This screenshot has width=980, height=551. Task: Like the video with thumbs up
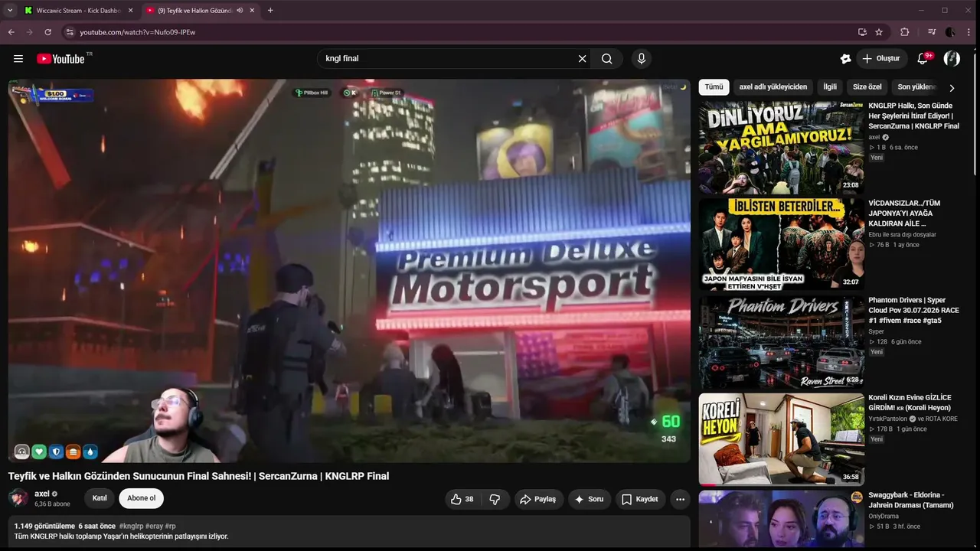[x=462, y=499]
